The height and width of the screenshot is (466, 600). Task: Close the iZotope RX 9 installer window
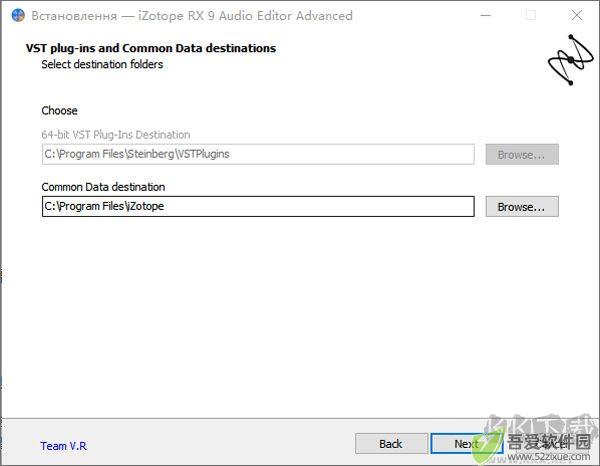tap(577, 15)
